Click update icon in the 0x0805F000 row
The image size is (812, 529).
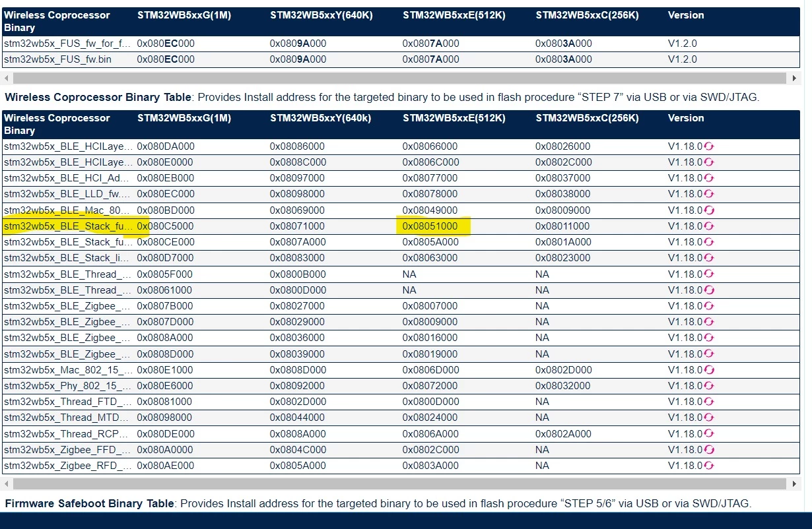click(709, 274)
